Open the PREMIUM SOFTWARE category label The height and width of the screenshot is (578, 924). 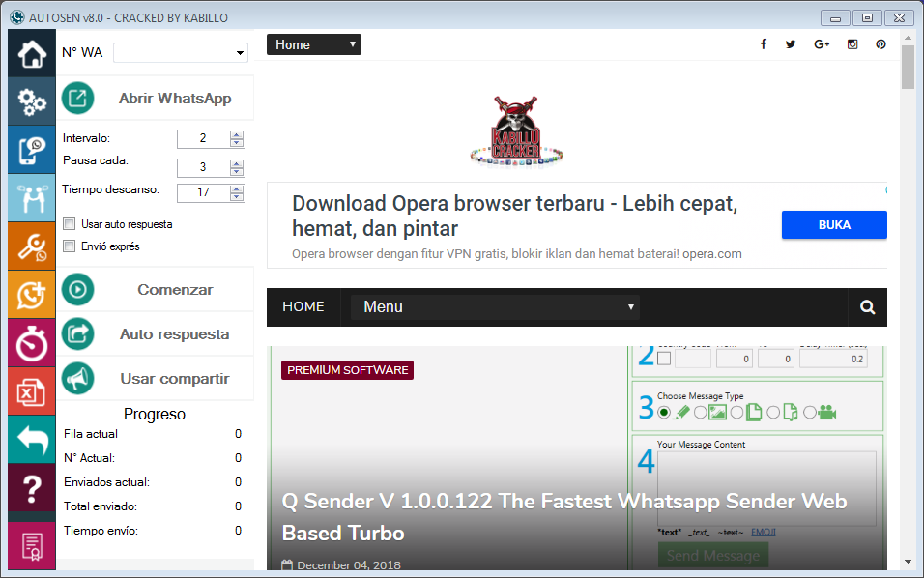(348, 370)
